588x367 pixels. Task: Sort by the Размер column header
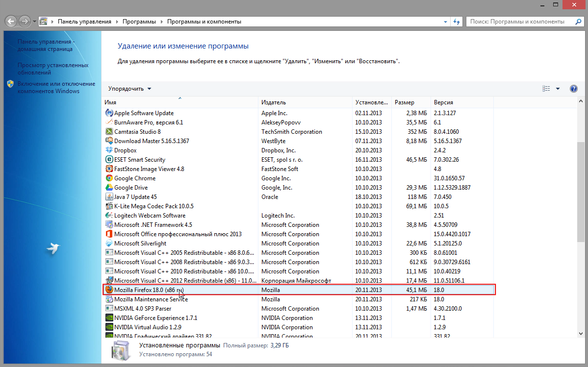pyautogui.click(x=410, y=102)
